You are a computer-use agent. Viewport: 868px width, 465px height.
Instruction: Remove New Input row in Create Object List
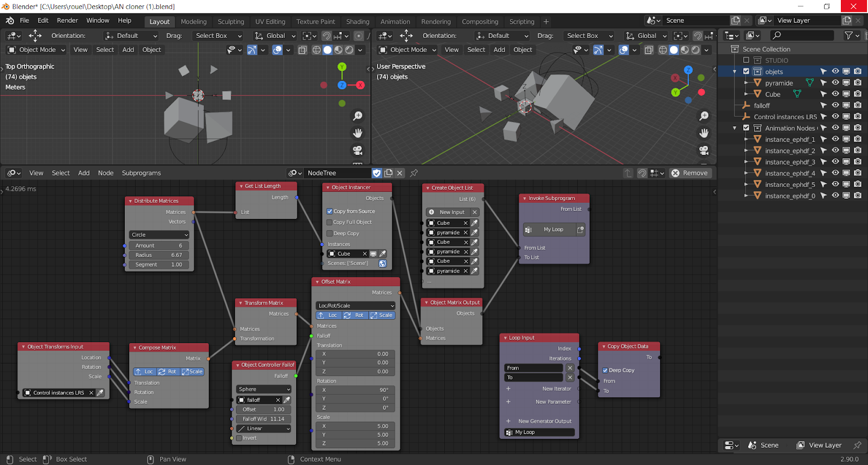click(x=474, y=212)
